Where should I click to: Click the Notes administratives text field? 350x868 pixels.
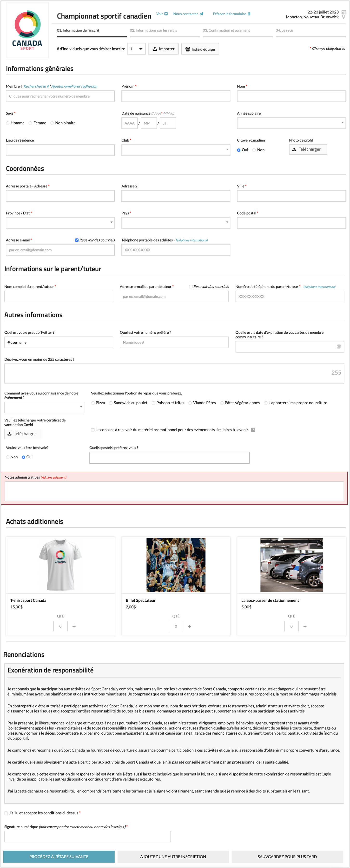[174, 491]
